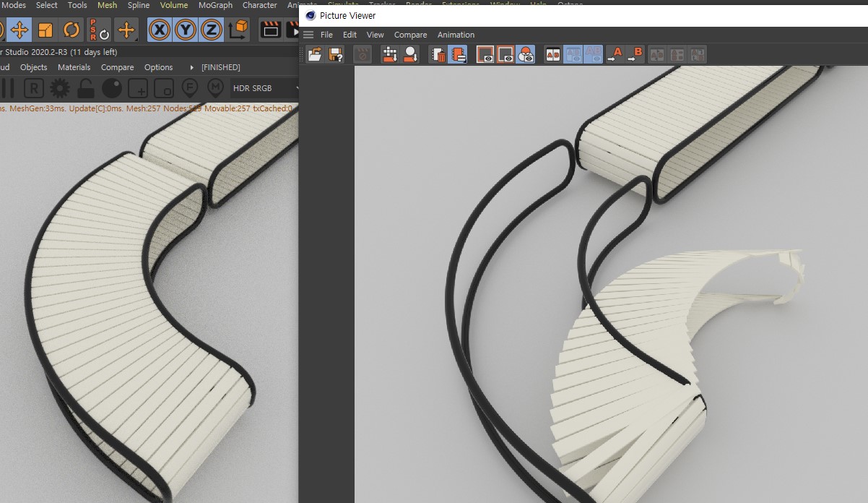
Task: Open the Materials menu in Octane viewer
Action: pyautogui.click(x=74, y=67)
